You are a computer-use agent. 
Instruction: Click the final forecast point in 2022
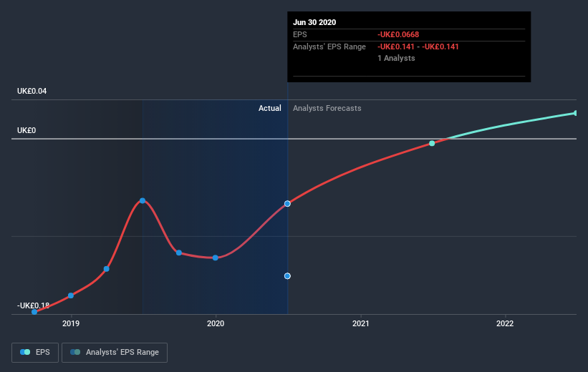[x=576, y=113]
